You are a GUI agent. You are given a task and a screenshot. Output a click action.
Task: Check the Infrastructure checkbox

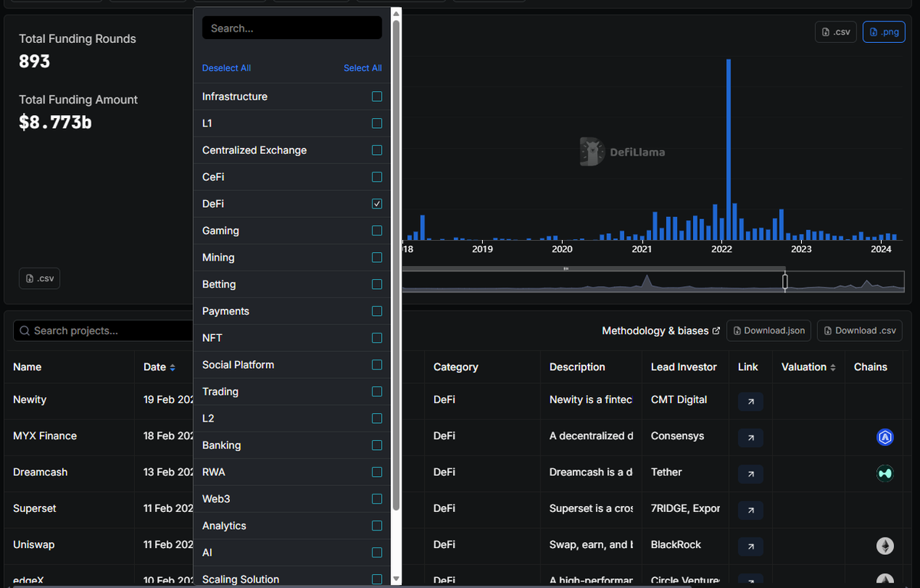pos(376,97)
